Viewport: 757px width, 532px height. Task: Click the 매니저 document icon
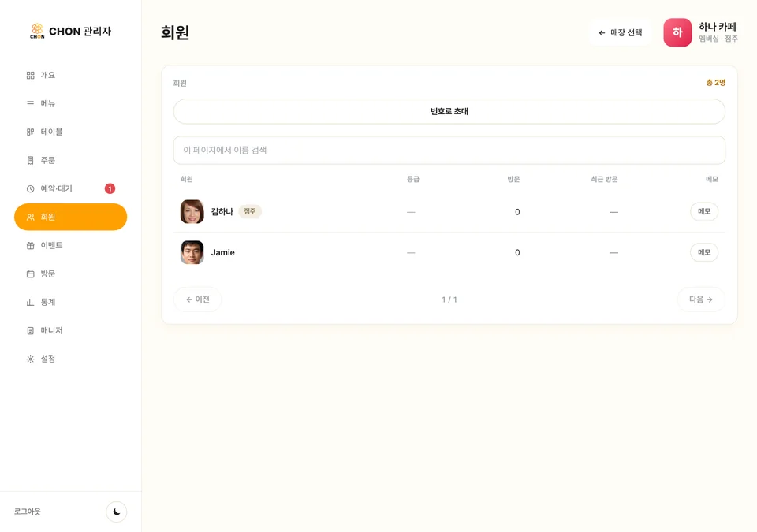[31, 331]
